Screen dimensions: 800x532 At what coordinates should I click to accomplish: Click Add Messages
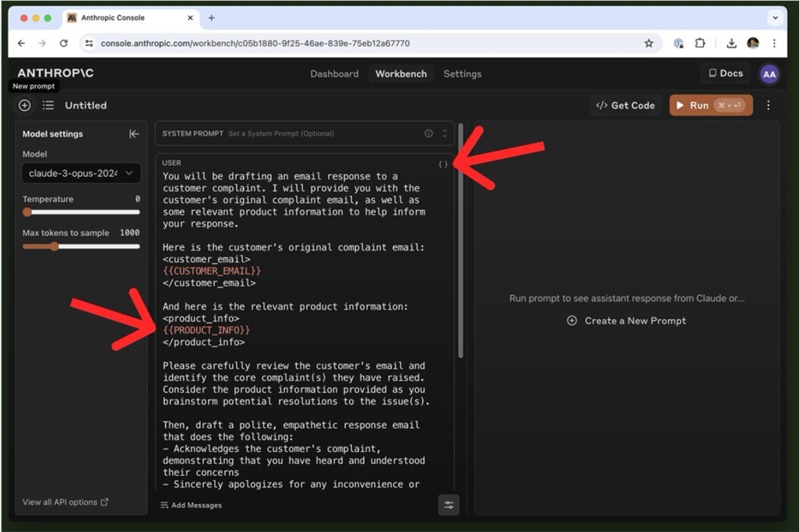tap(191, 505)
